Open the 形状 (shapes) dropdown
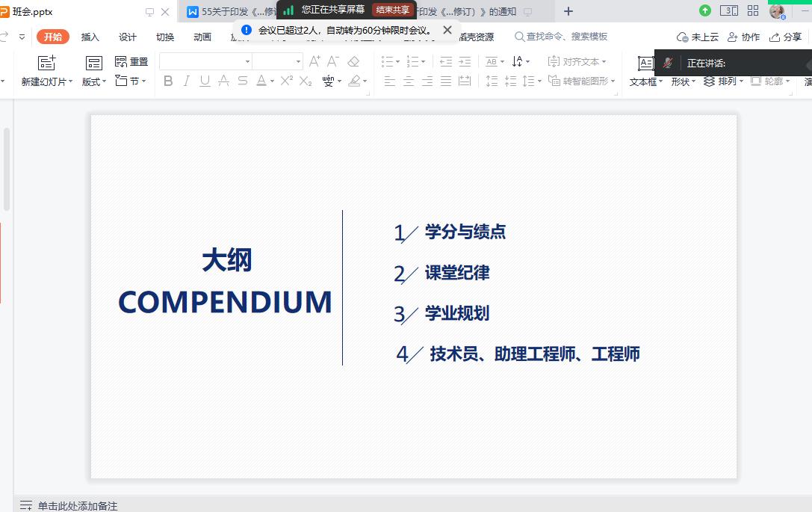The image size is (812, 512). (683, 82)
